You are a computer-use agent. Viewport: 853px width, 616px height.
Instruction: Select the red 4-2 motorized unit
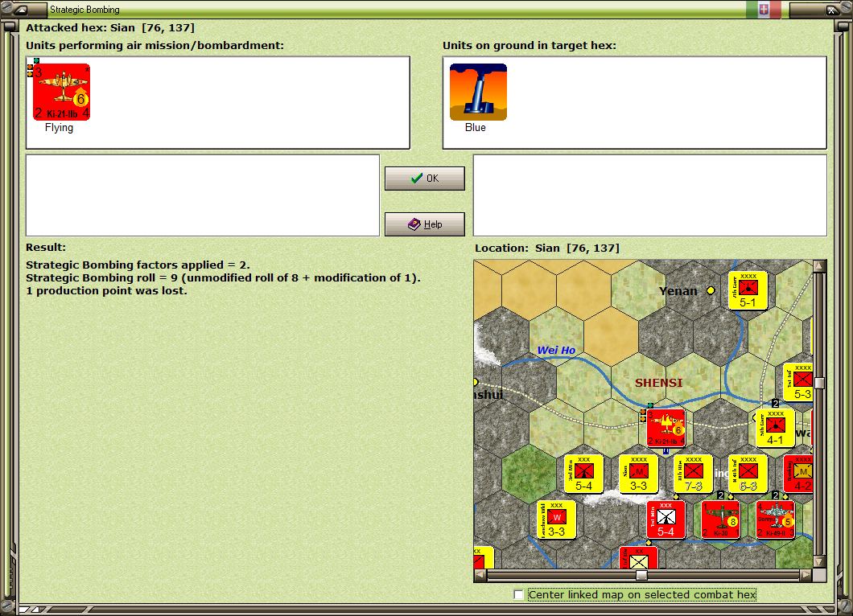tap(798, 474)
